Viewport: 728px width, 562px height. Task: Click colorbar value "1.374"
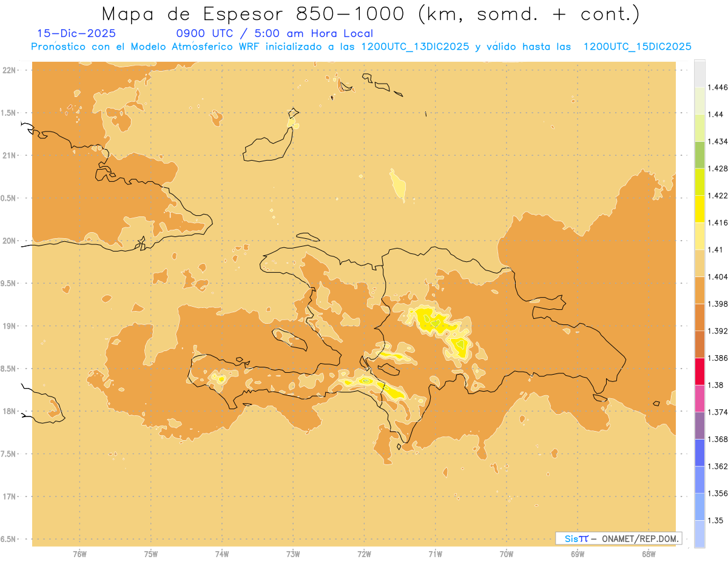coord(718,412)
